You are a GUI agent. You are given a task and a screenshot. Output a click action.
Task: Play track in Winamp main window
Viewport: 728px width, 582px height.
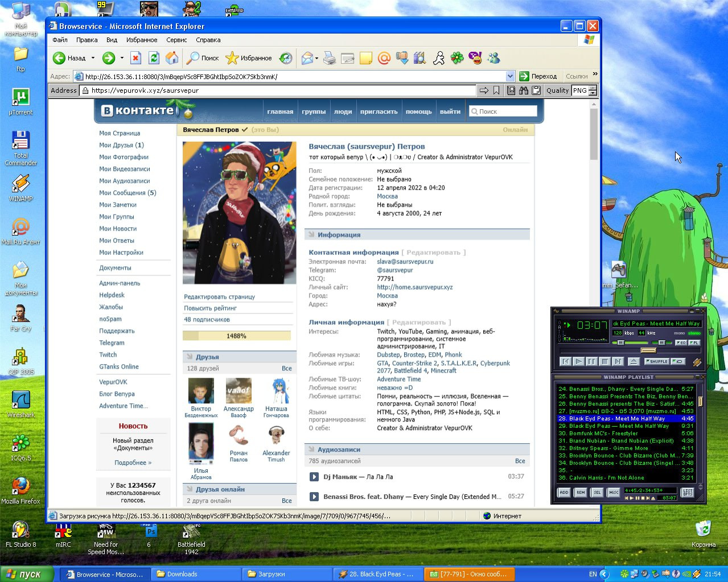pyautogui.click(x=578, y=361)
